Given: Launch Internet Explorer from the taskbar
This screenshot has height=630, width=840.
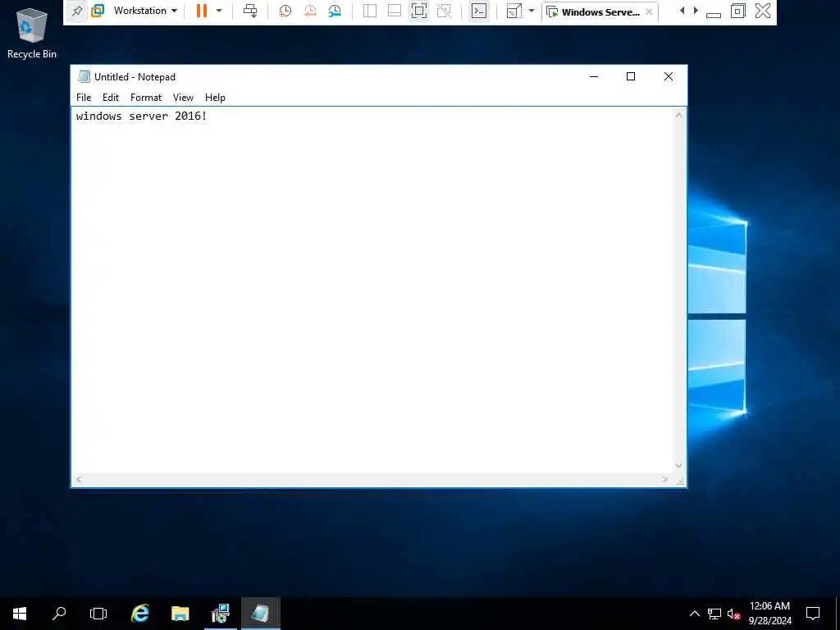Looking at the screenshot, I should pos(140,614).
